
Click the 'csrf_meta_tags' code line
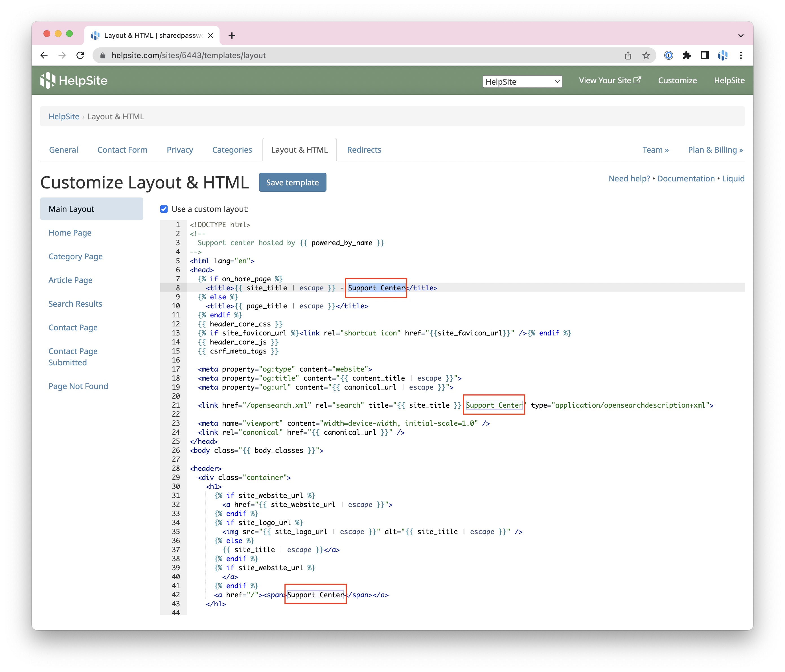coord(238,351)
